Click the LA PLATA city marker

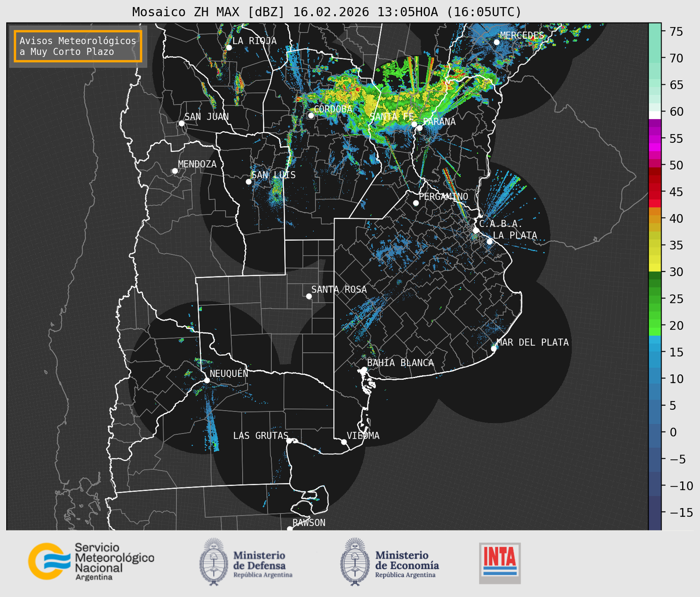490,242
